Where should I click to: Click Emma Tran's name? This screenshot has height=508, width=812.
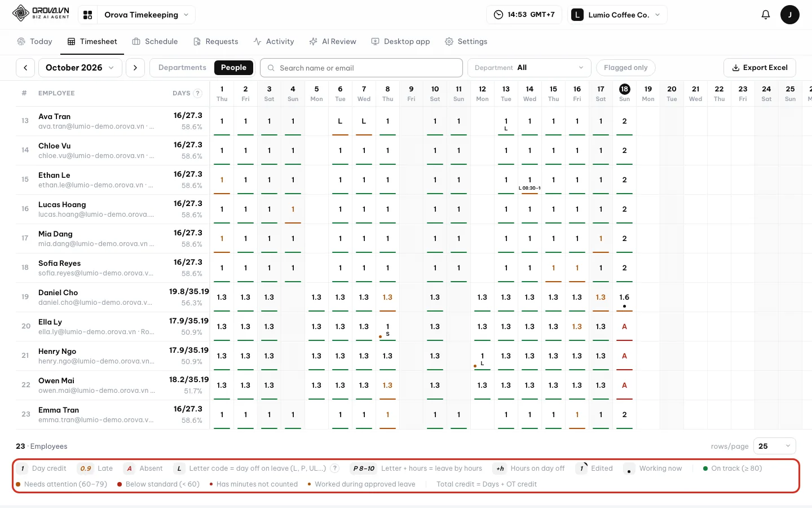(59, 410)
